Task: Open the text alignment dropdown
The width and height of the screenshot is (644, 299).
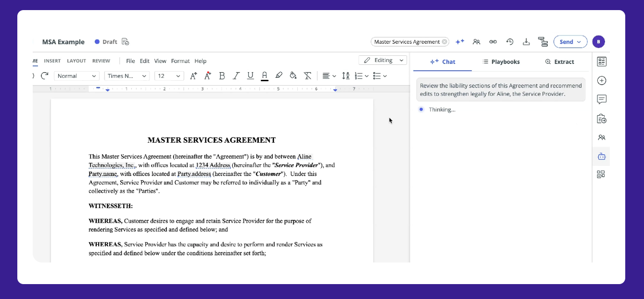Action: tap(329, 75)
